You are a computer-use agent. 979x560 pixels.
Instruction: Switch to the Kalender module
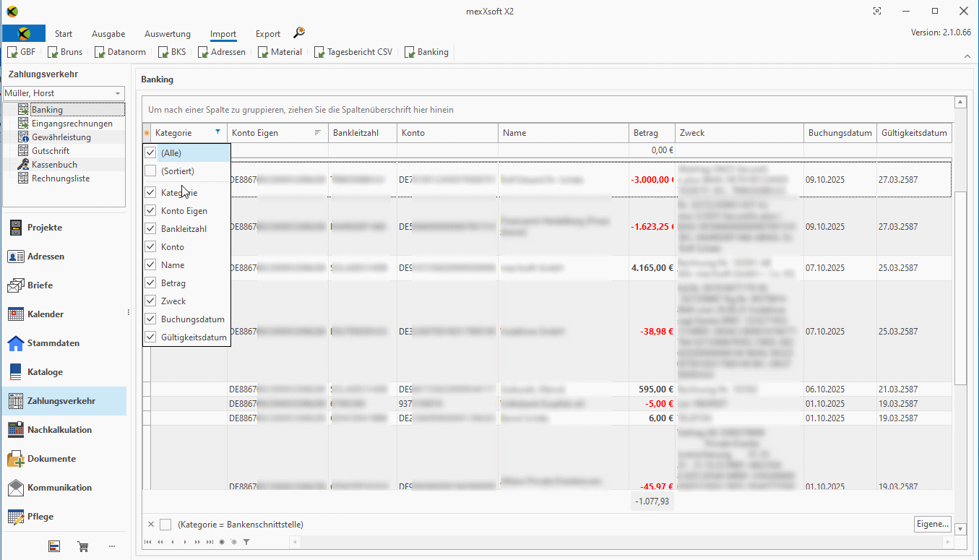pos(64,314)
